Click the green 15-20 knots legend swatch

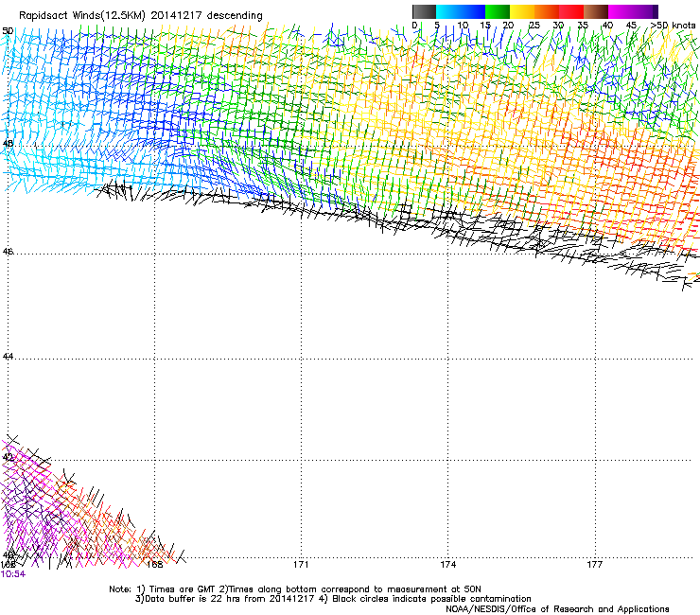498,11
